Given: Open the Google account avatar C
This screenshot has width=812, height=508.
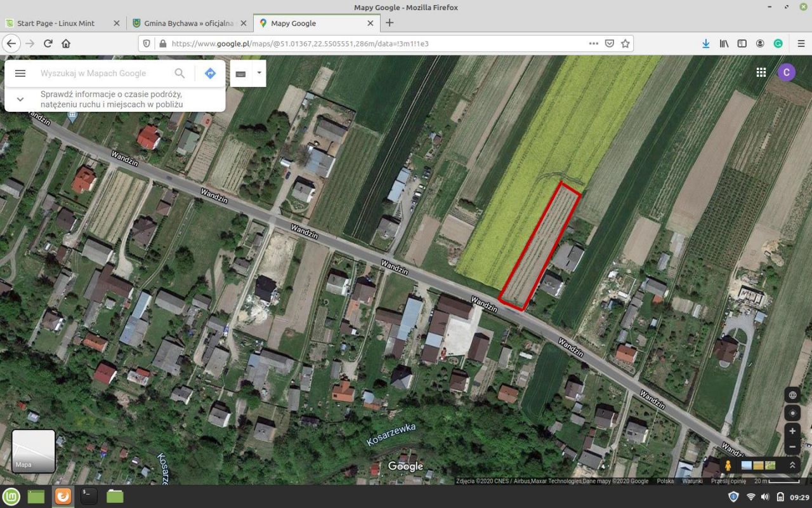Looking at the screenshot, I should 787,72.
